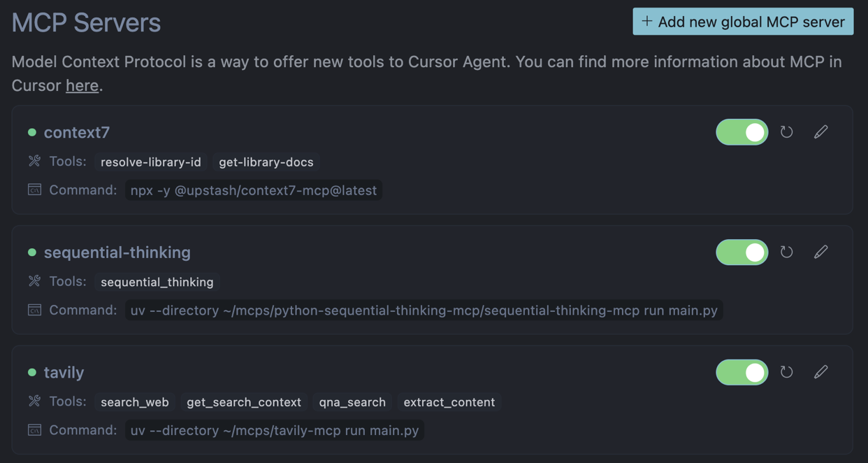
Task: Select the resolve-library-id tool tag
Action: 151,162
